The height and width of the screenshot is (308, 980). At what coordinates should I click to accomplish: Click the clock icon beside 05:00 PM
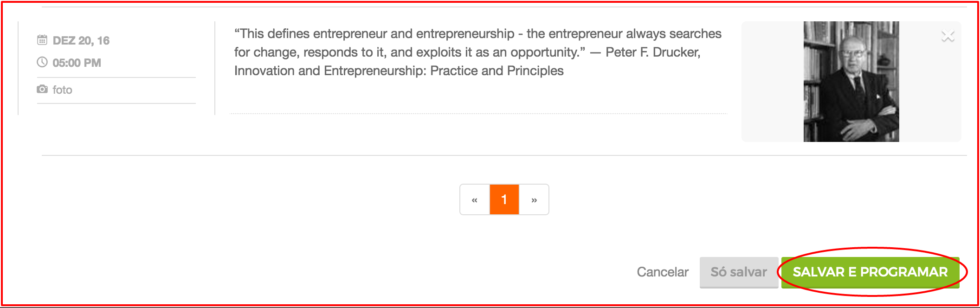[x=42, y=62]
